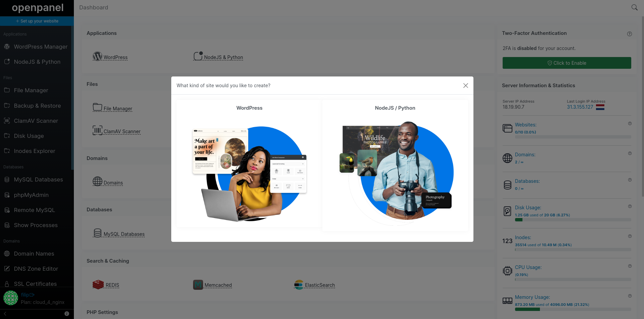Viewport: 644px width, 319px height.
Task: Click Set up your website button
Action: point(37,21)
